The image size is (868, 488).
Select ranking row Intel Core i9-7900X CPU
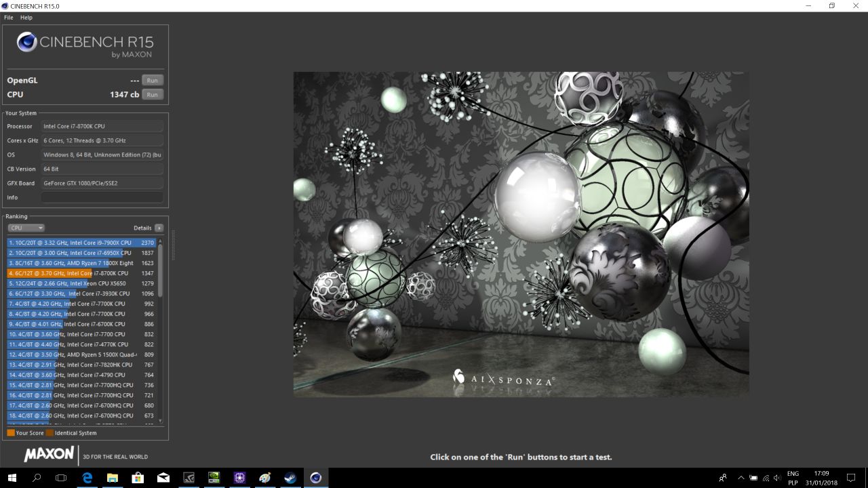coord(81,243)
